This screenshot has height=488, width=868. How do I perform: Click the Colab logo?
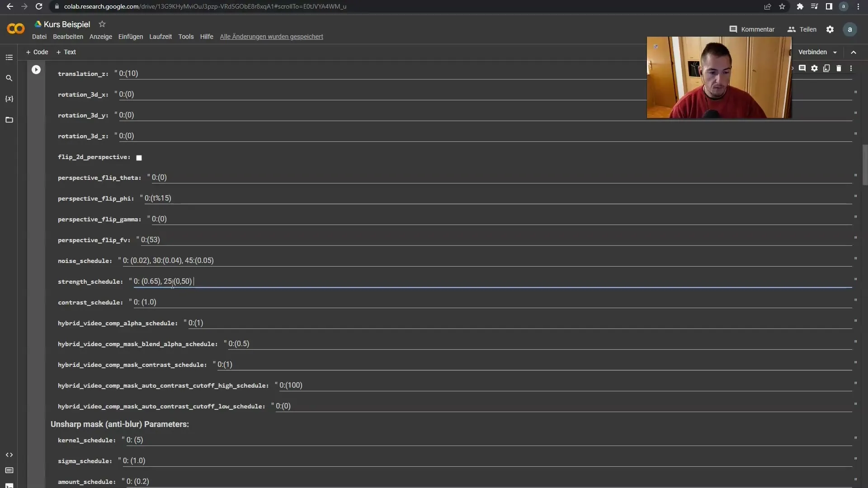click(16, 29)
